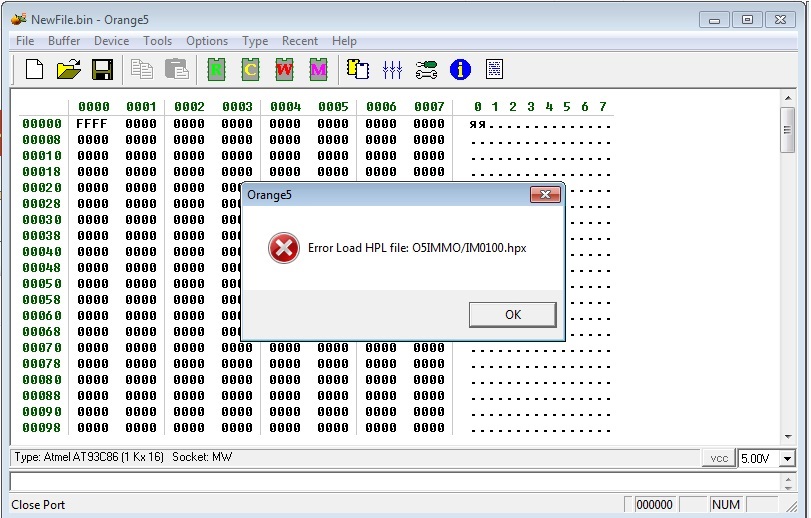The image size is (811, 518).
Task: Confirm error dialog with OK button
Action: pyautogui.click(x=513, y=315)
